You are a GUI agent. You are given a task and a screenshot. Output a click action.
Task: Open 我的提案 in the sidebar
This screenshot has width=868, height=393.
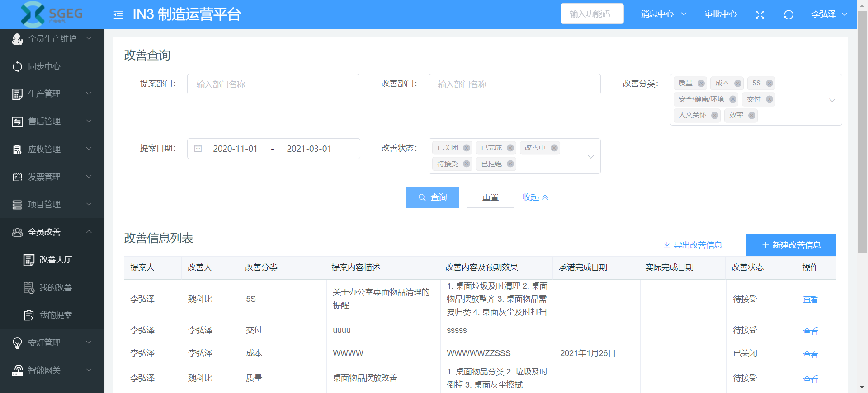(55, 315)
